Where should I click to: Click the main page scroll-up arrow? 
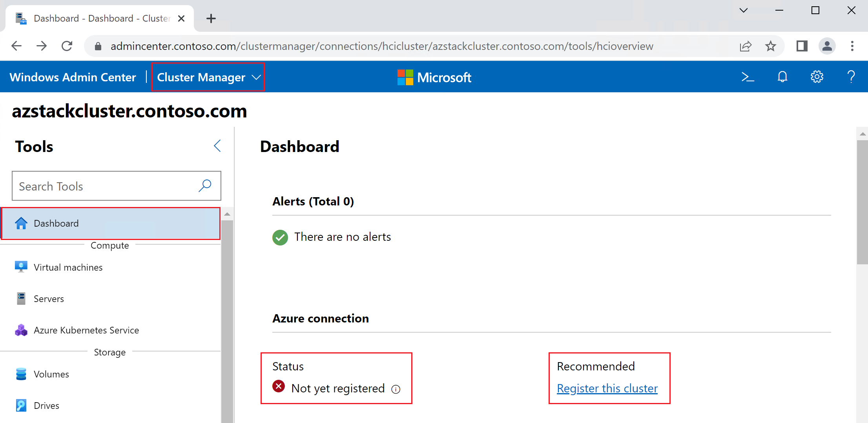(863, 134)
